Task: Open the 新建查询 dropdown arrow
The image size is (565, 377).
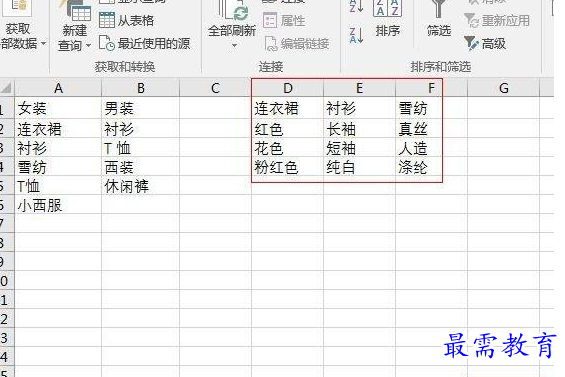Action: pyautogui.click(x=88, y=46)
